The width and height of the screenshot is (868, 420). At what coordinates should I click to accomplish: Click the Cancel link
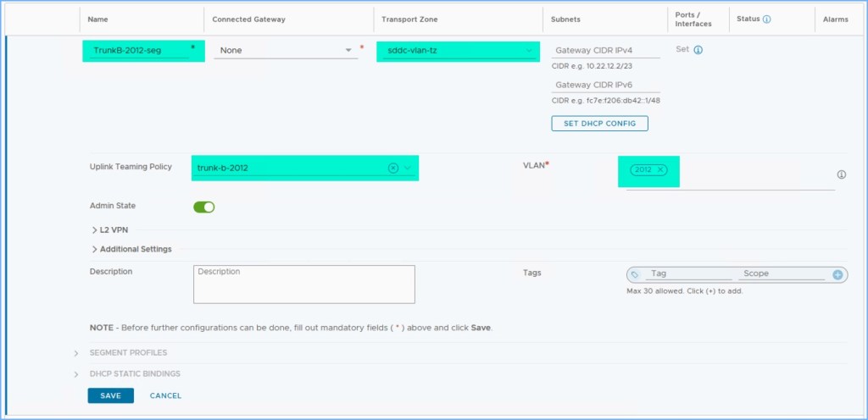(165, 395)
